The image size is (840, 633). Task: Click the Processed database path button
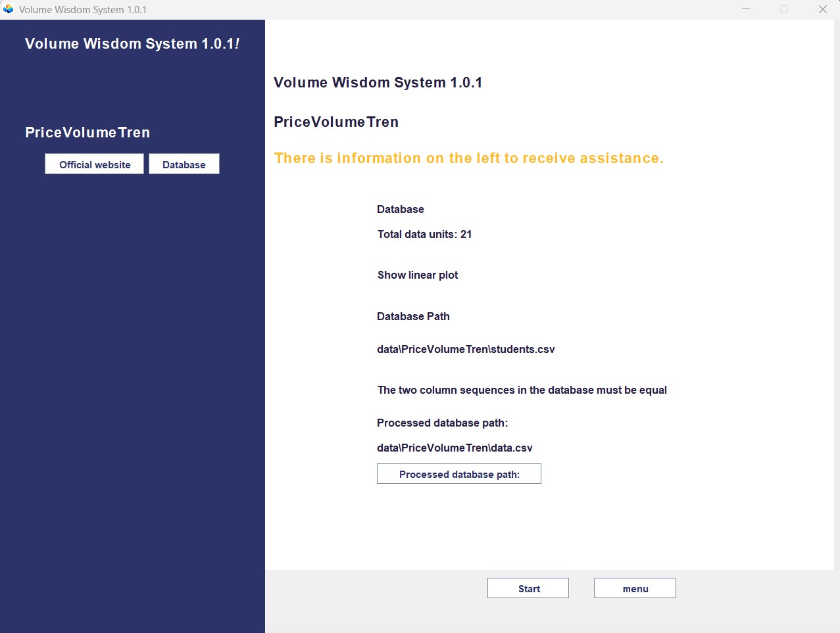(x=459, y=474)
